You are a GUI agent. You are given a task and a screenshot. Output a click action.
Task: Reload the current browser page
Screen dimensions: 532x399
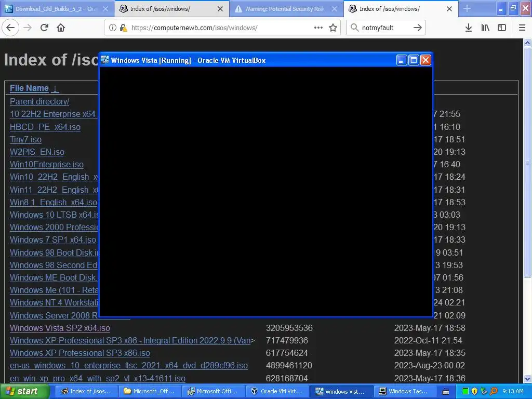tap(44, 28)
